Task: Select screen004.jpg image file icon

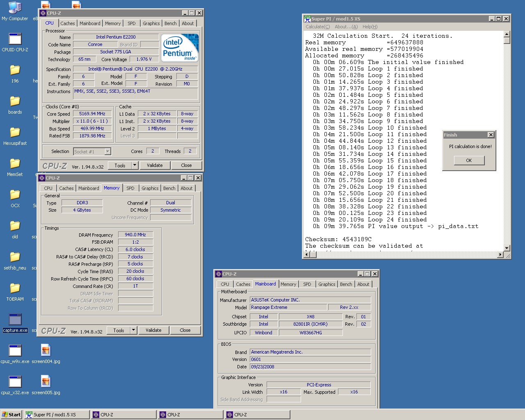Action: tap(46, 354)
